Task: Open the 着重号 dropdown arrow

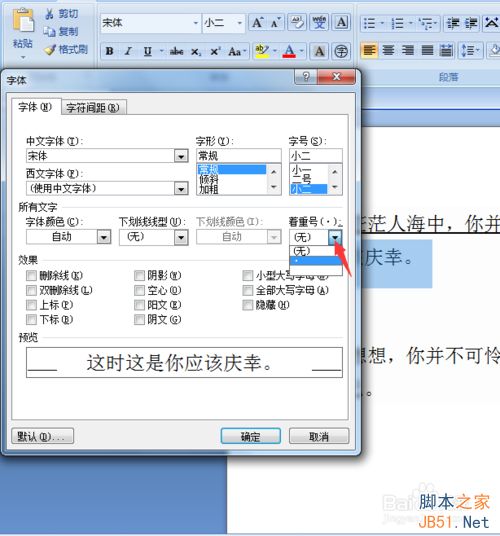Action: (x=335, y=237)
